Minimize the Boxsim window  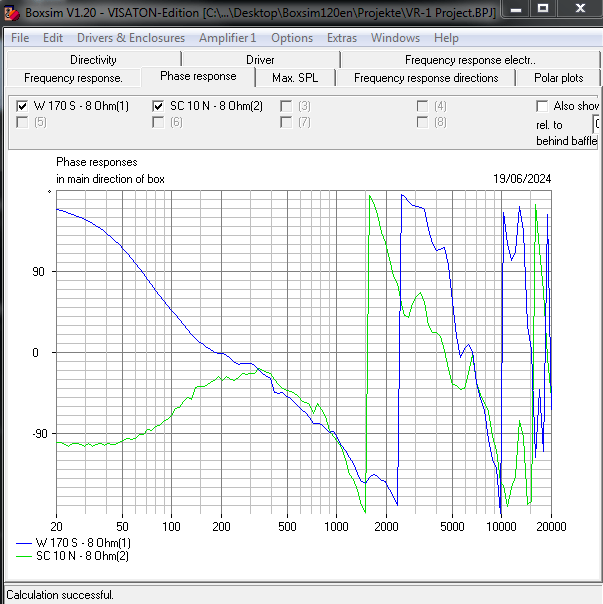[x=516, y=9]
